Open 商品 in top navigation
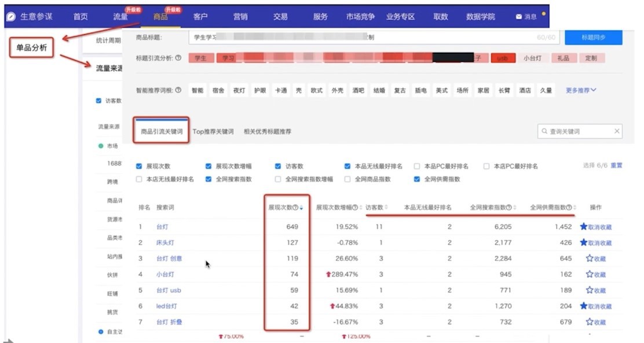 click(x=160, y=17)
